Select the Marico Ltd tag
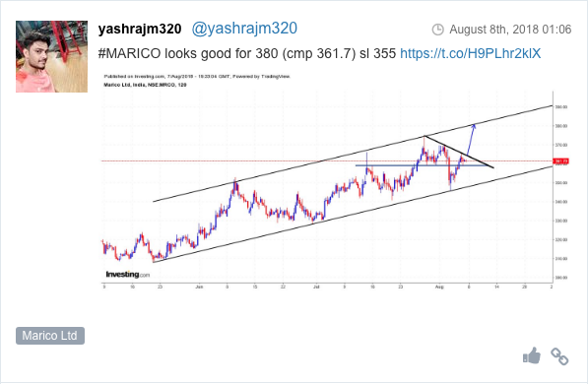The image size is (588, 384). tap(50, 335)
